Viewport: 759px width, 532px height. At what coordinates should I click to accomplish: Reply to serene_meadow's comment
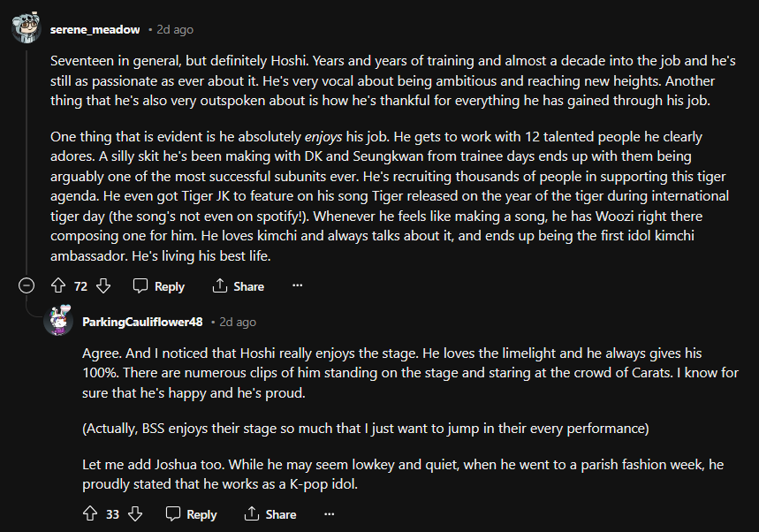[x=158, y=286]
